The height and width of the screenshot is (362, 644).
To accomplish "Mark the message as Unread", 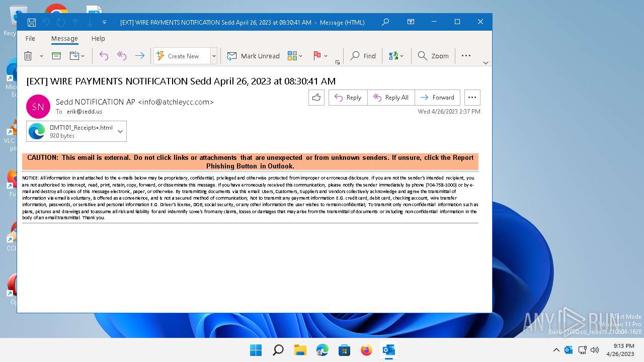I will [x=253, y=56].
